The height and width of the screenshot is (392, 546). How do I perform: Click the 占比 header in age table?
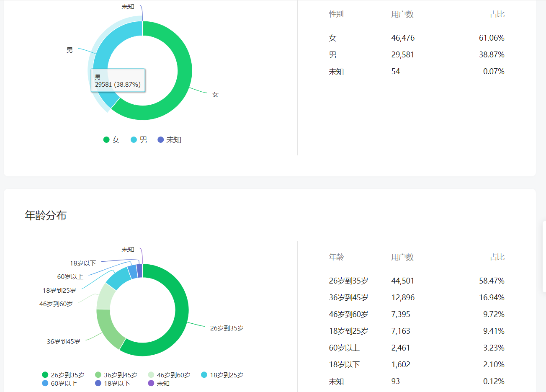tap(497, 257)
